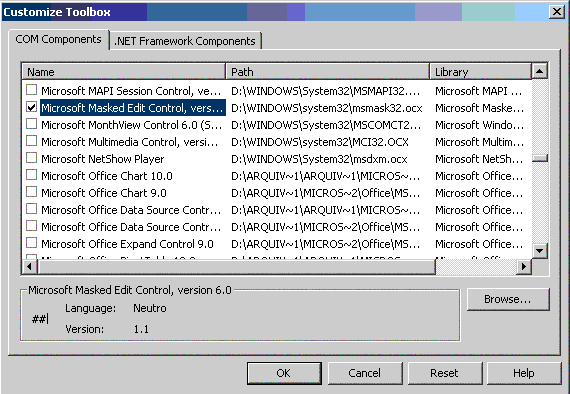Open Help for the dialog
This screenshot has width=570, height=394.
point(524,373)
